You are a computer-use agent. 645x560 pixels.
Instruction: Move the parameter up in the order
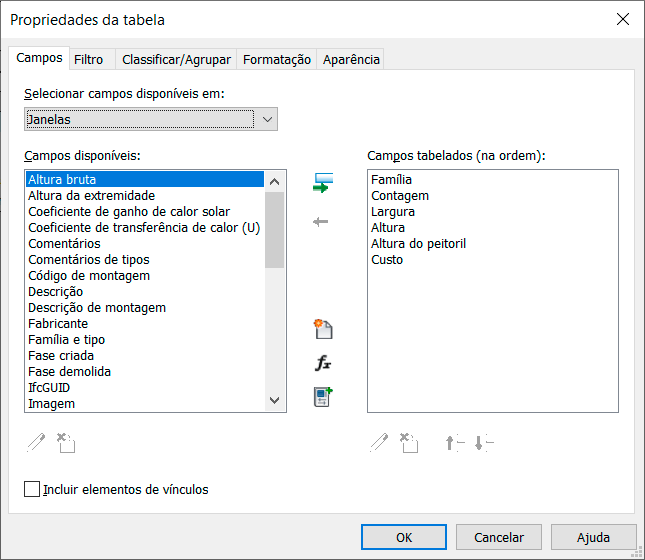click(455, 443)
